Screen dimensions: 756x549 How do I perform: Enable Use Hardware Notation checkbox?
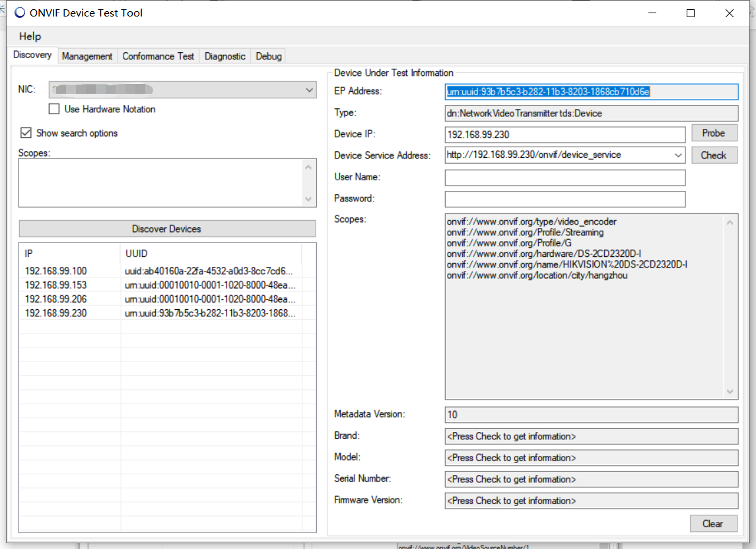54,109
